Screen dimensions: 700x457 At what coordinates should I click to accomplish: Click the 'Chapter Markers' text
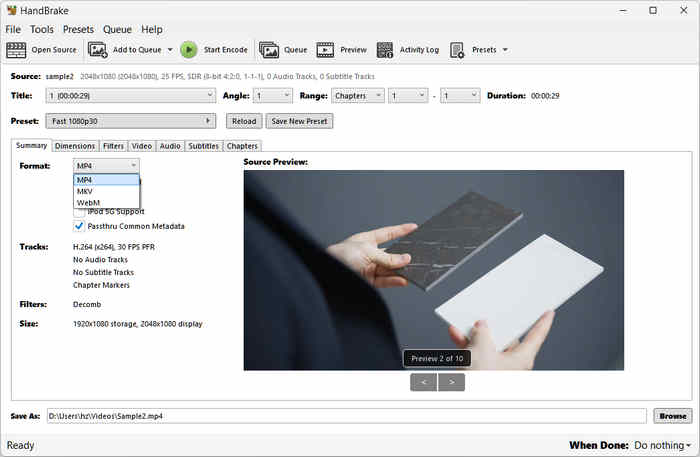(x=101, y=285)
